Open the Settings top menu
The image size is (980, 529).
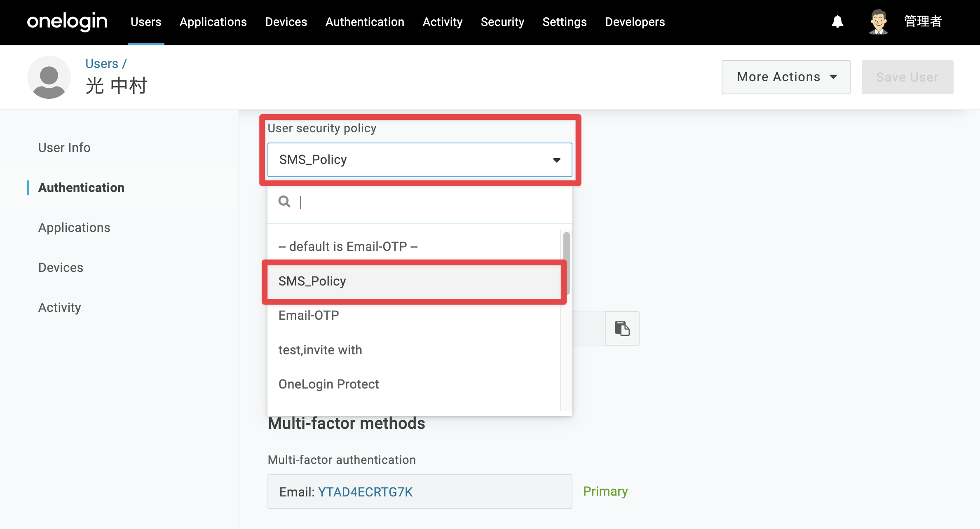click(565, 22)
